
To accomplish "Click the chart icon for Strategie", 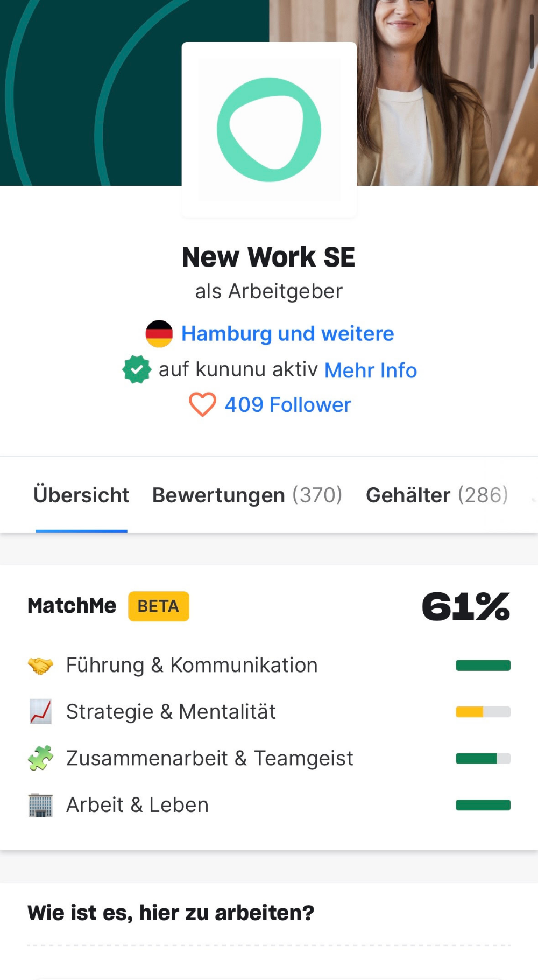I will pos(40,712).
